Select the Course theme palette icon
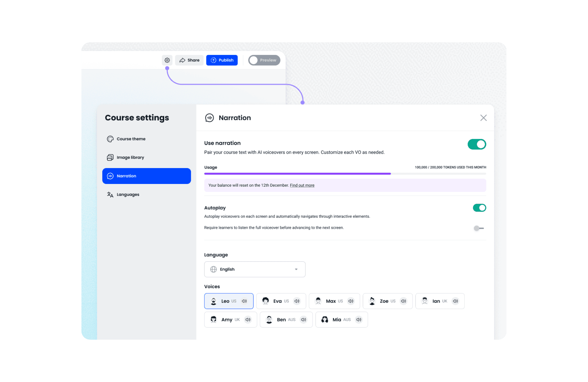The image size is (588, 382). pos(110,139)
